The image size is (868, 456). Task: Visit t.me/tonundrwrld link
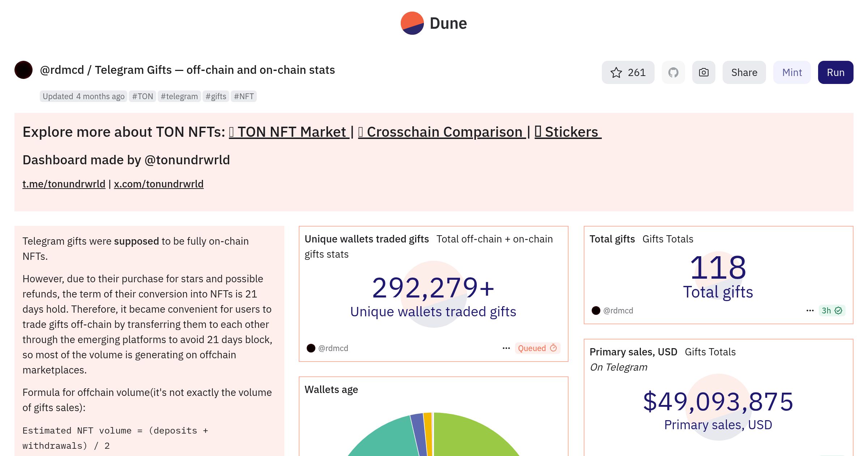[x=64, y=184]
